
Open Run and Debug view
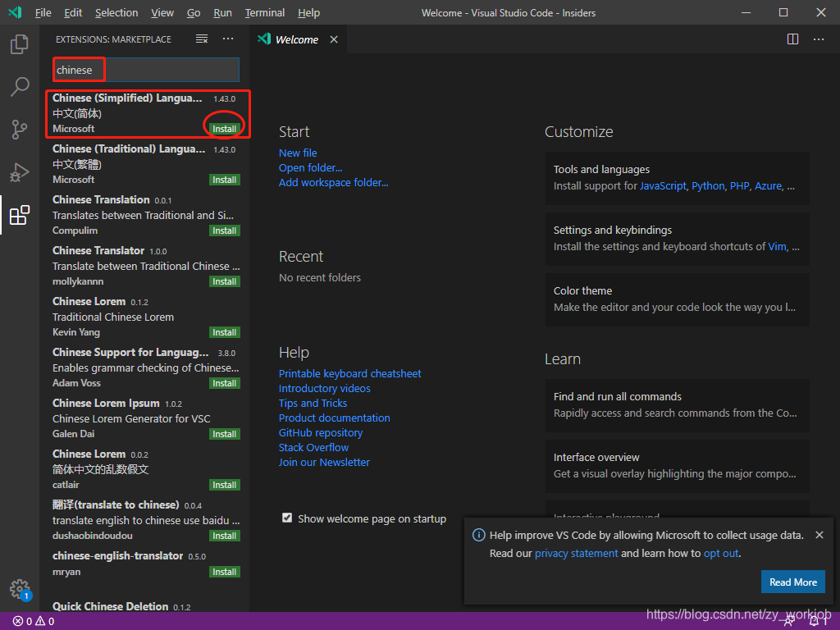click(x=20, y=172)
